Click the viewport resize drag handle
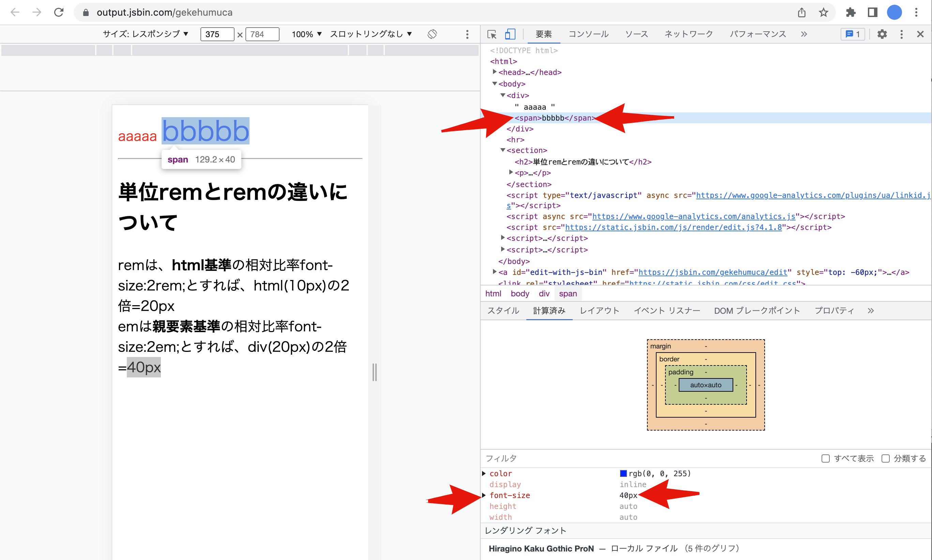Screen dimensions: 932x560 375,372
